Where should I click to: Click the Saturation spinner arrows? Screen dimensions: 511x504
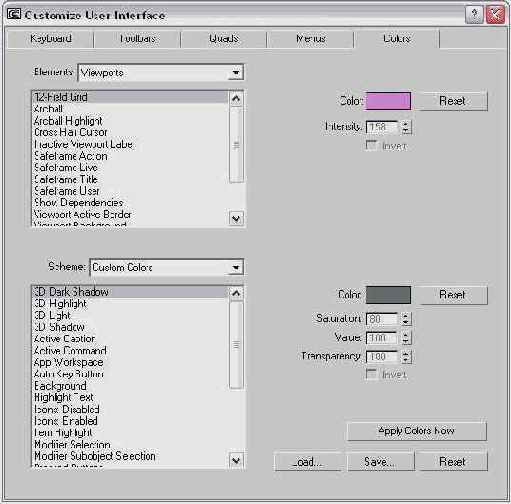(406, 319)
